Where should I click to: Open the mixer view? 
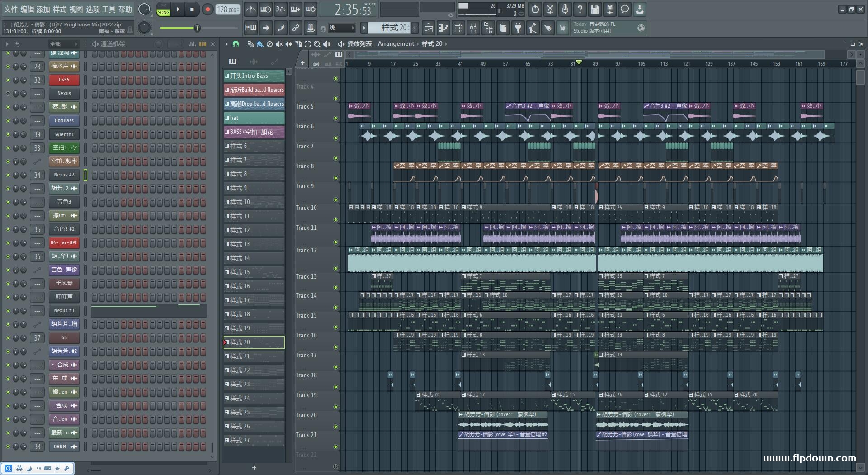pyautogui.click(x=473, y=28)
